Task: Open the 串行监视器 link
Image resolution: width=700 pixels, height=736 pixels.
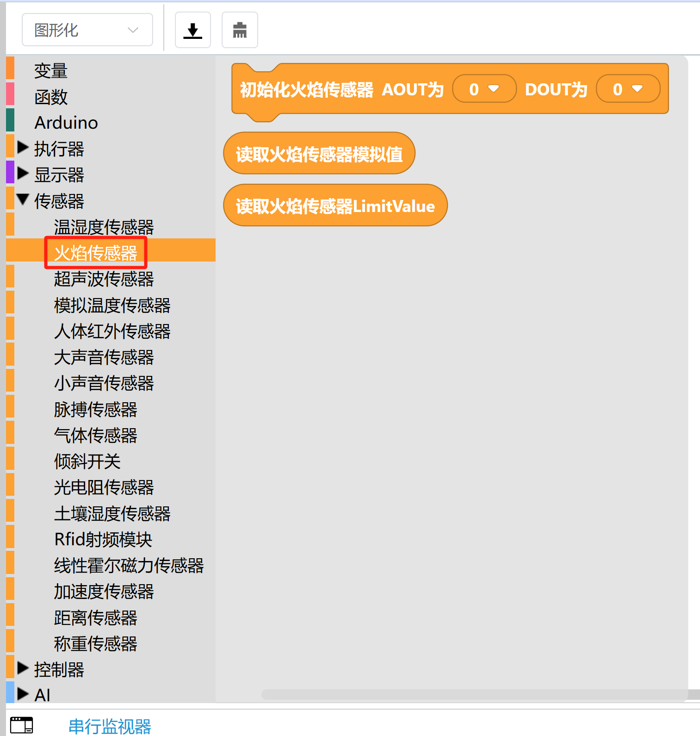Action: coord(110,726)
